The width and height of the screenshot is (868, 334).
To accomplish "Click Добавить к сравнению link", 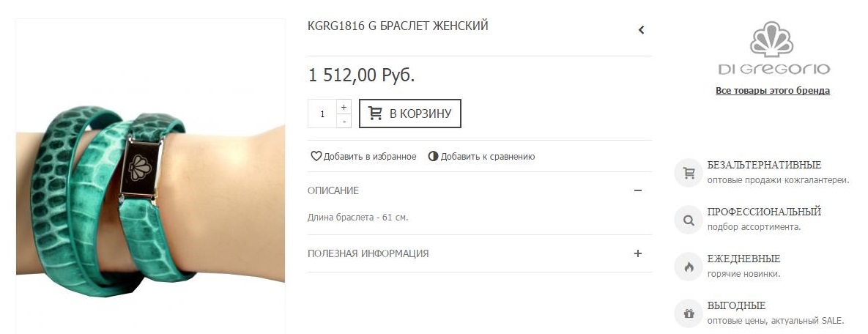I will (488, 156).
